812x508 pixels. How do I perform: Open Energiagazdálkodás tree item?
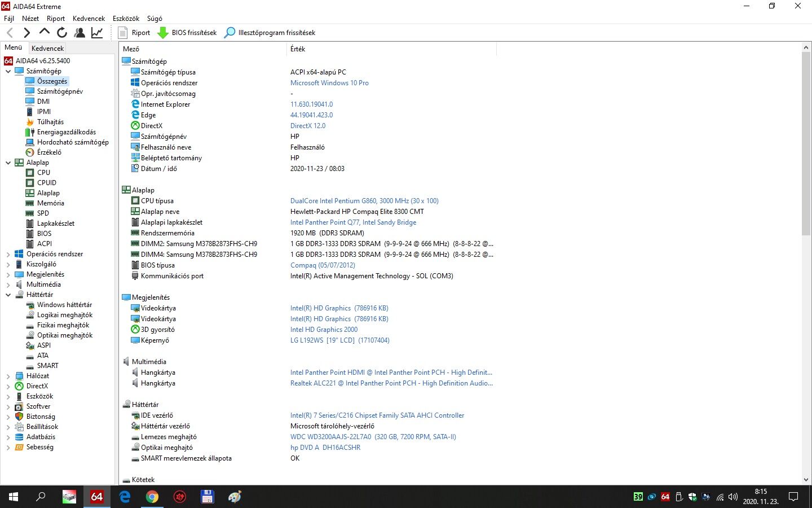67,132
